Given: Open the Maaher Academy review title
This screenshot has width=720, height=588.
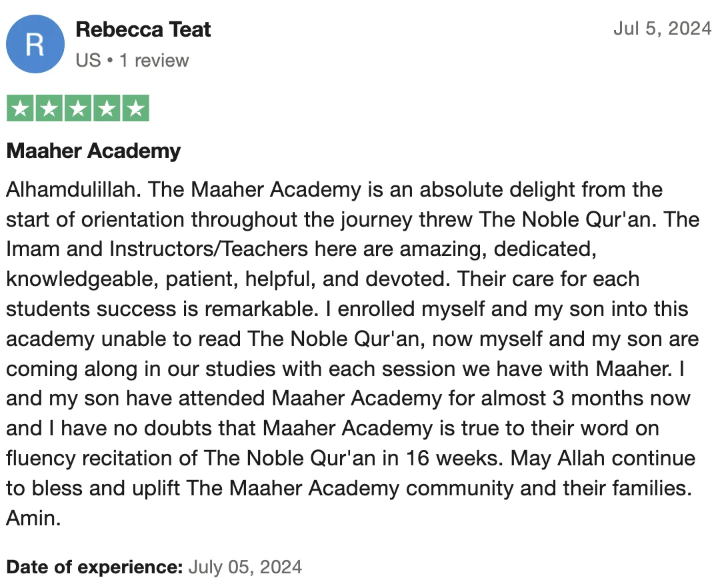Looking at the screenshot, I should click(94, 151).
